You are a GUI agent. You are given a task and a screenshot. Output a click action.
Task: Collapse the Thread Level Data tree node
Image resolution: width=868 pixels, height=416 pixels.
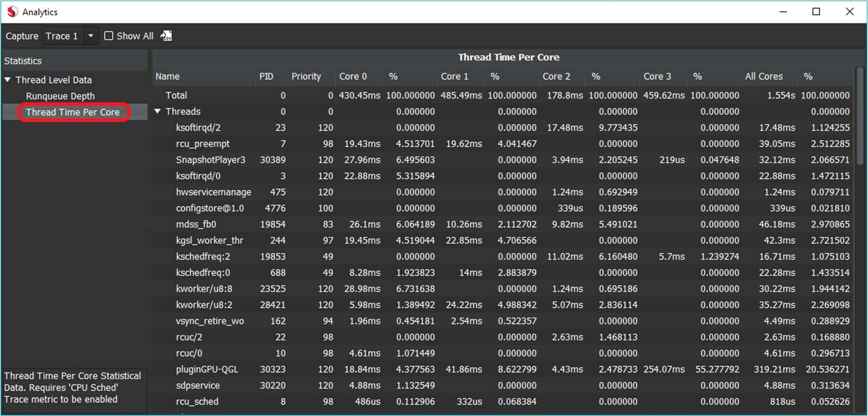click(8, 80)
